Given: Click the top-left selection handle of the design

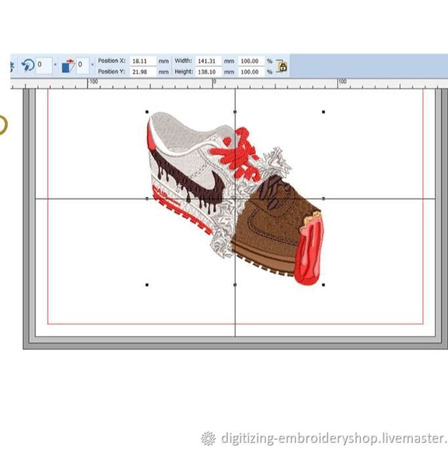Looking at the screenshot, I should [x=147, y=112].
